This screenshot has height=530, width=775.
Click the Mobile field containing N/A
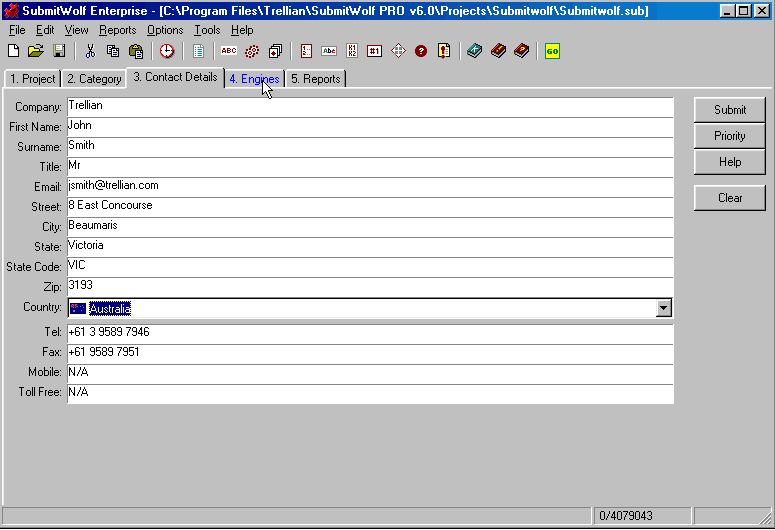(x=370, y=374)
